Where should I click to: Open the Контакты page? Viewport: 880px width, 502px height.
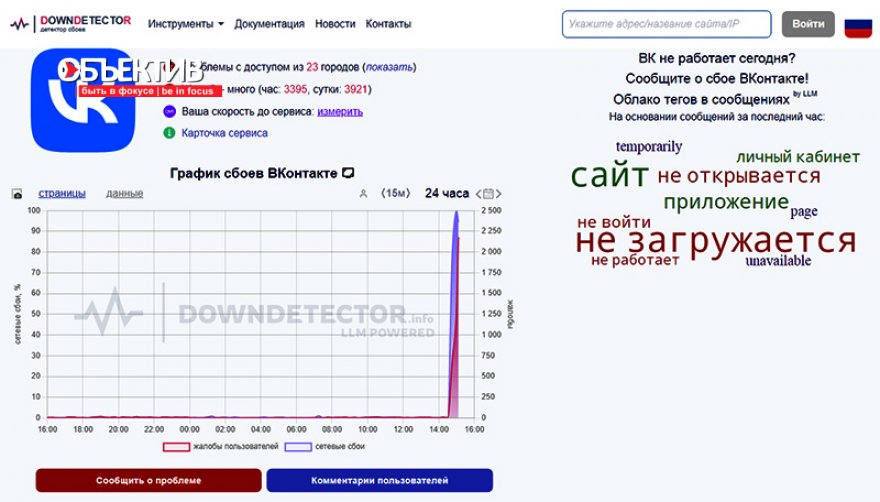388,24
